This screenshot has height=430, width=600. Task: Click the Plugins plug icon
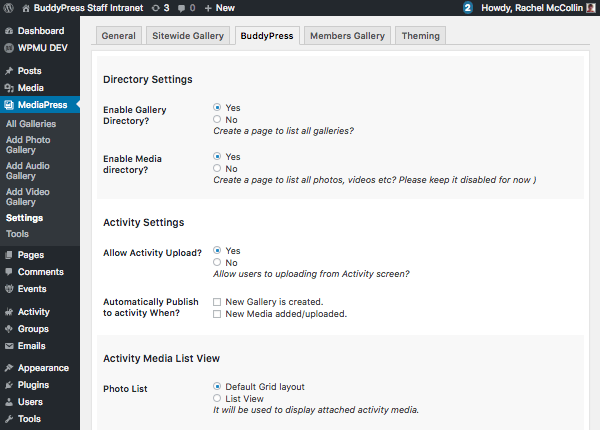pos(9,385)
